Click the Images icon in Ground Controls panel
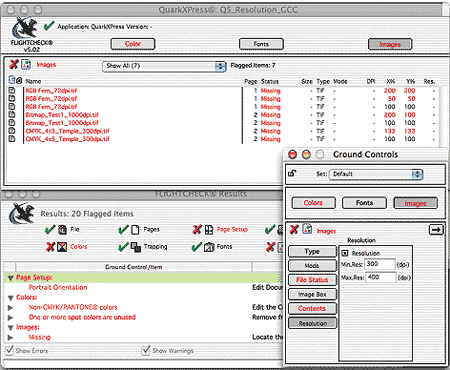450x370 pixels. [307, 229]
